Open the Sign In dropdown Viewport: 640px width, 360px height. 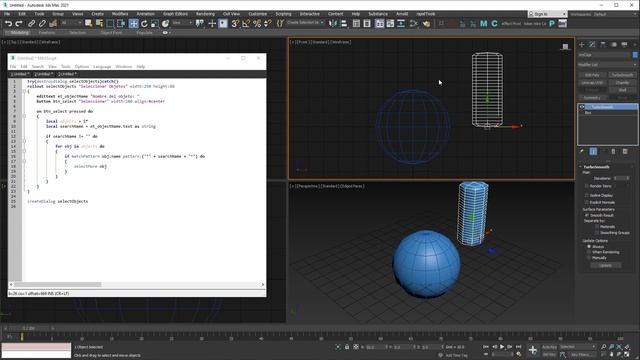(x=547, y=14)
